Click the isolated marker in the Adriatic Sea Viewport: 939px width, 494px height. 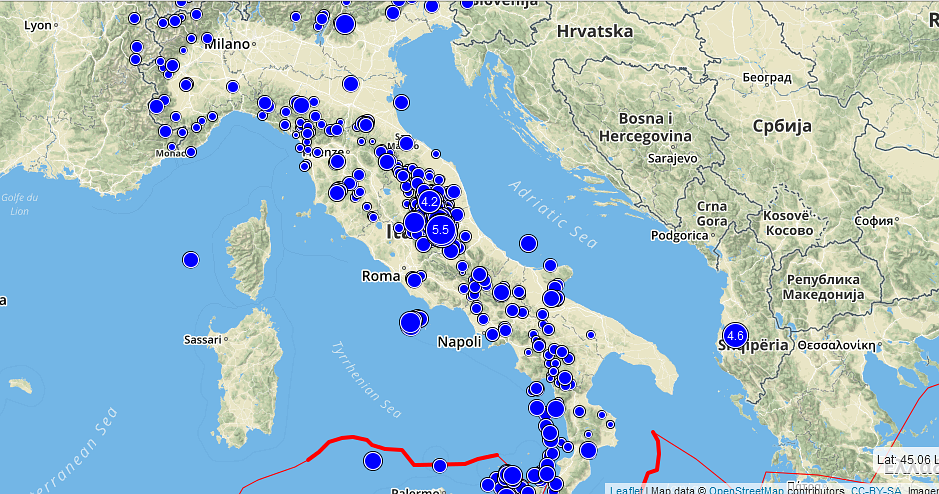coord(529,242)
